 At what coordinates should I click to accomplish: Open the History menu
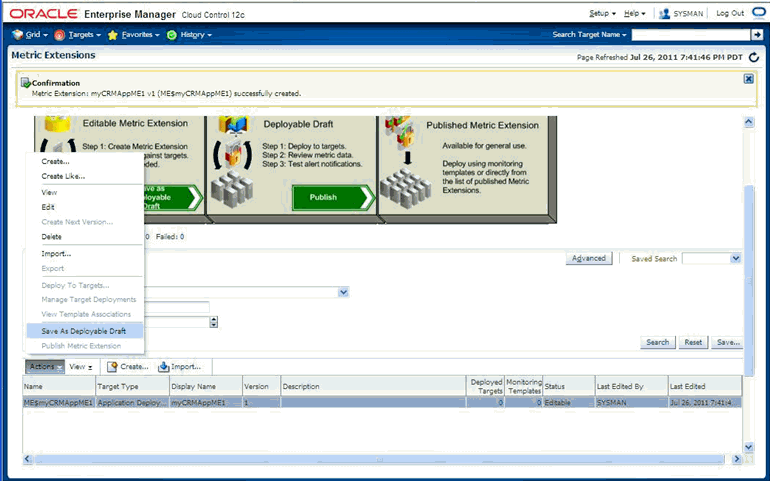[x=196, y=35]
